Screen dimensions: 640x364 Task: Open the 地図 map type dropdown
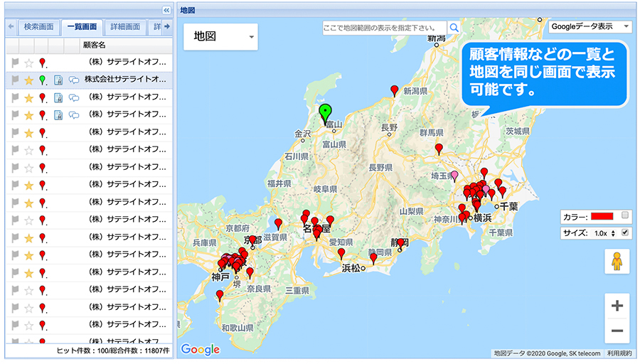pyautogui.click(x=220, y=36)
